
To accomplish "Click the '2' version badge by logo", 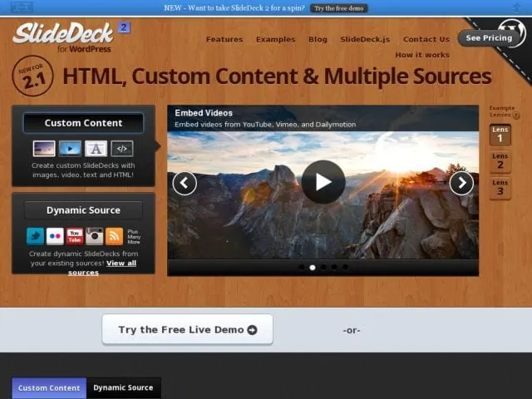I will pos(124,27).
